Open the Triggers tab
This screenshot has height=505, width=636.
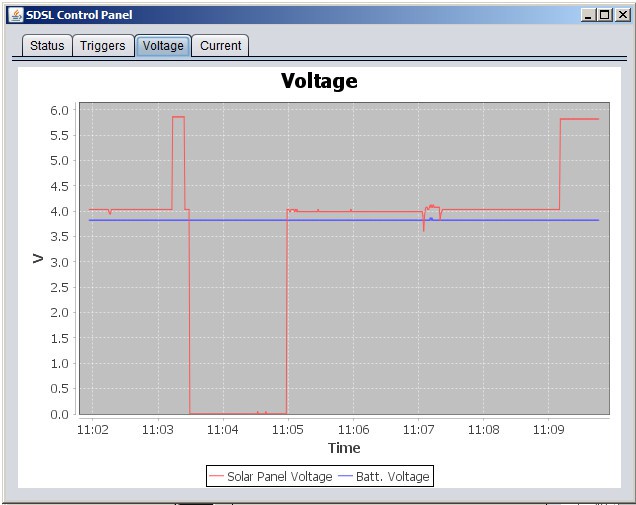tap(103, 45)
